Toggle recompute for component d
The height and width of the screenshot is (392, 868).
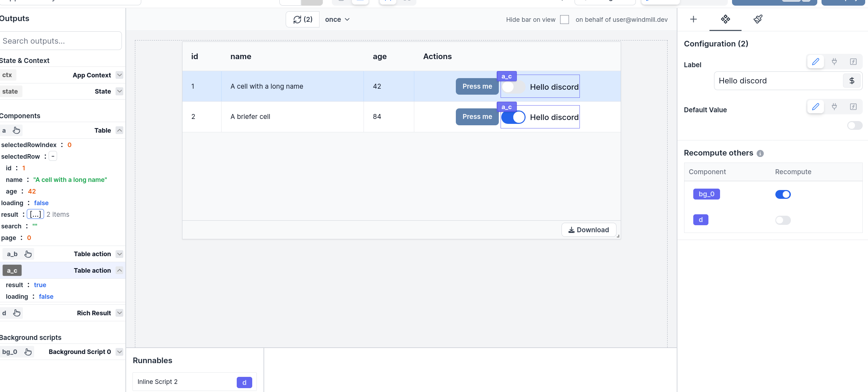click(x=783, y=220)
